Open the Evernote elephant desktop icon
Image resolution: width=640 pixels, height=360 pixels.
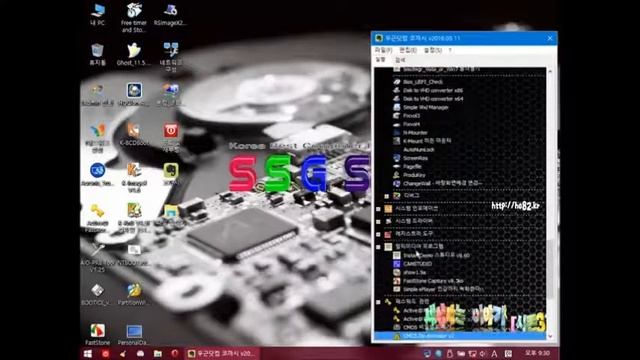click(171, 173)
